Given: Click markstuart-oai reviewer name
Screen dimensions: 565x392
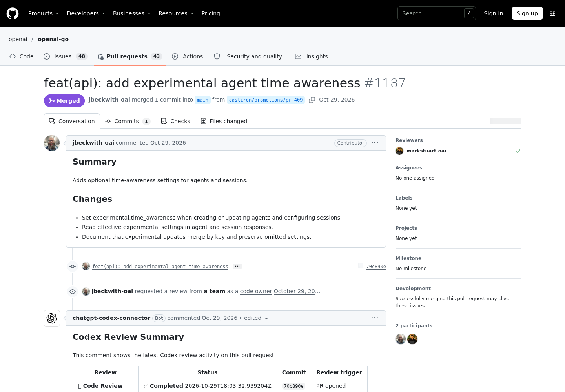Looking at the screenshot, I should coord(426,151).
